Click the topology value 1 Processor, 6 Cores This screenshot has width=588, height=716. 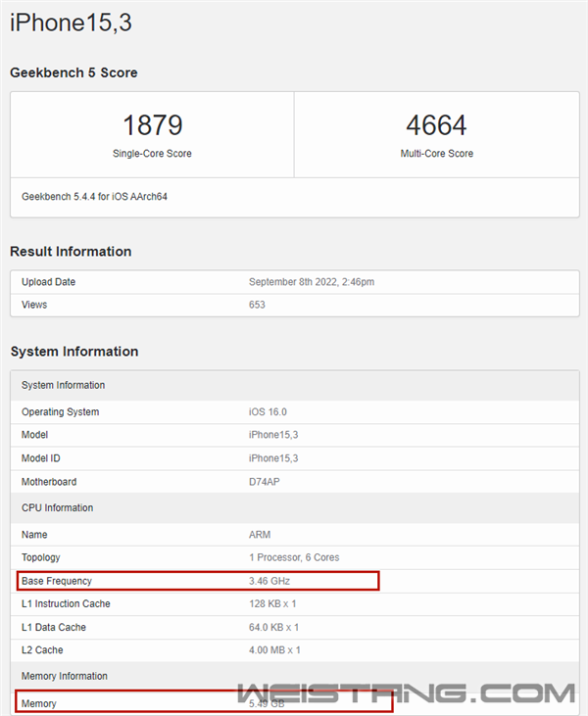point(294,557)
